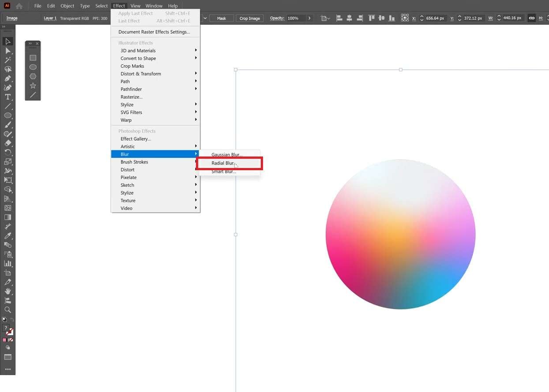This screenshot has width=549, height=392.
Task: Reset to default fill and stroke
Action: 4,320
